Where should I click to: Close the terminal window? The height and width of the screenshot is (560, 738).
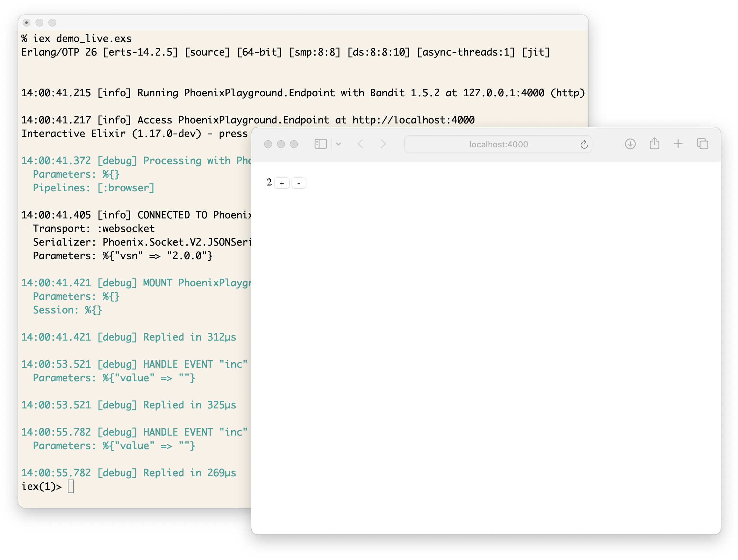[x=26, y=23]
